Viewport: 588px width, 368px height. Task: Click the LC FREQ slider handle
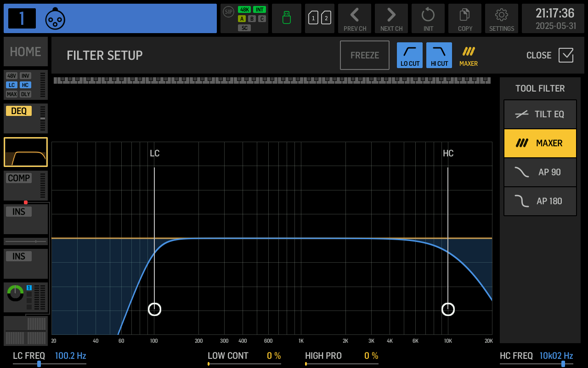tap(39, 364)
